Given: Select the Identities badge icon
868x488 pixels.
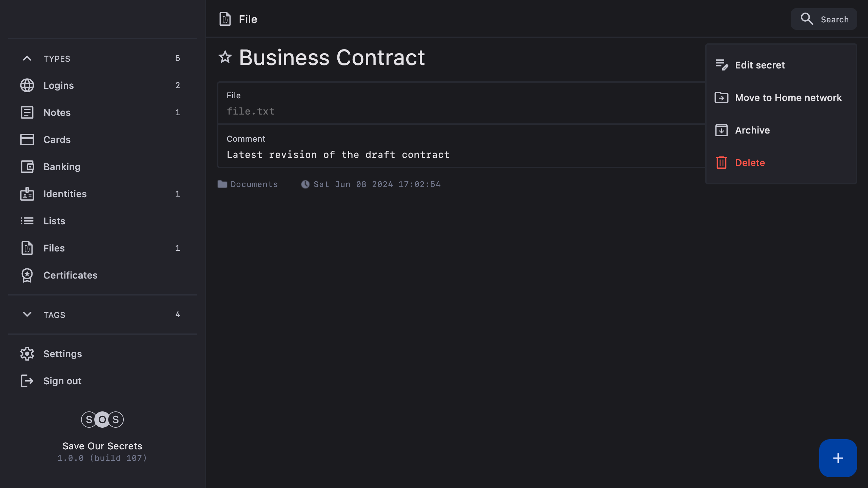Looking at the screenshot, I should pyautogui.click(x=27, y=194).
